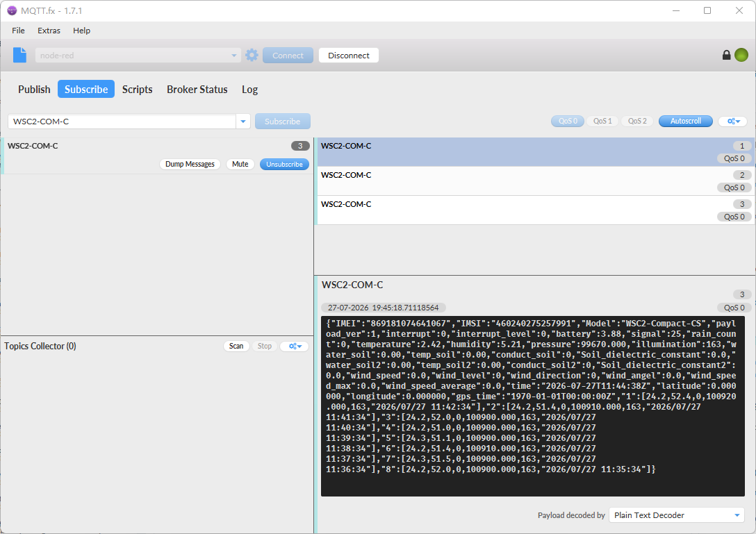Select QoS 0 subscription level

click(x=568, y=121)
